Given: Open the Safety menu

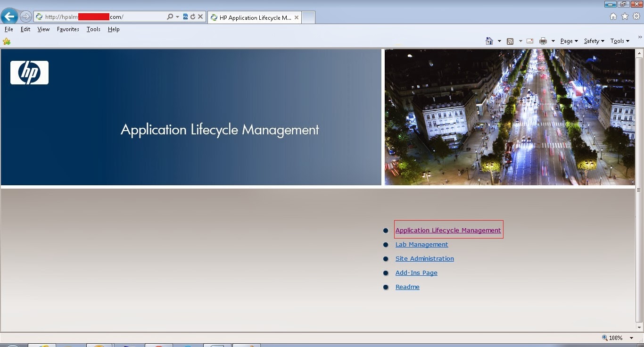Looking at the screenshot, I should tap(592, 41).
